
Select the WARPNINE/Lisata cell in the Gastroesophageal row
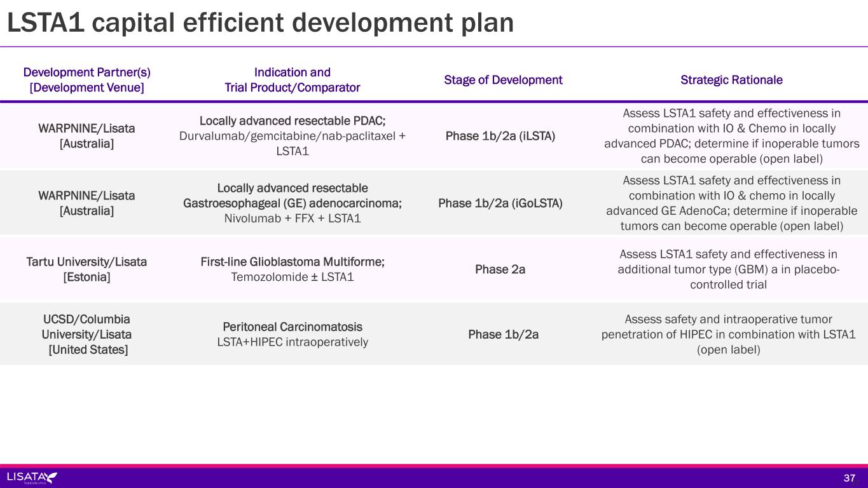point(87,202)
